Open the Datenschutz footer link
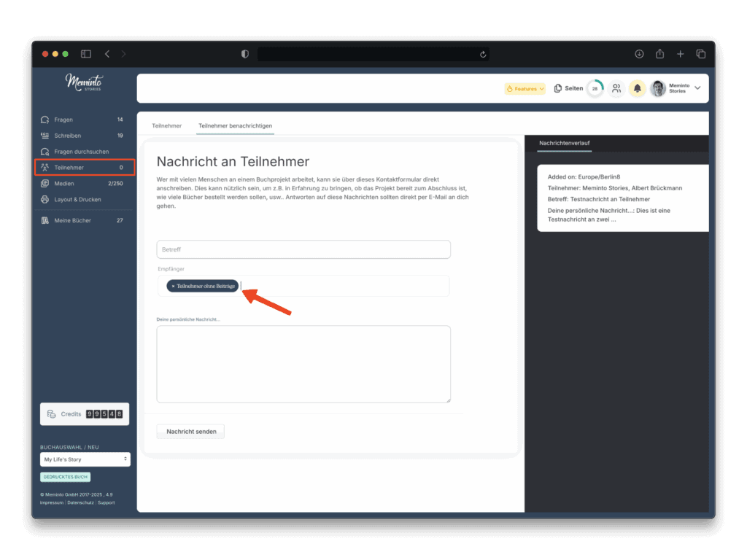This screenshot has height=560, width=747. [x=81, y=502]
